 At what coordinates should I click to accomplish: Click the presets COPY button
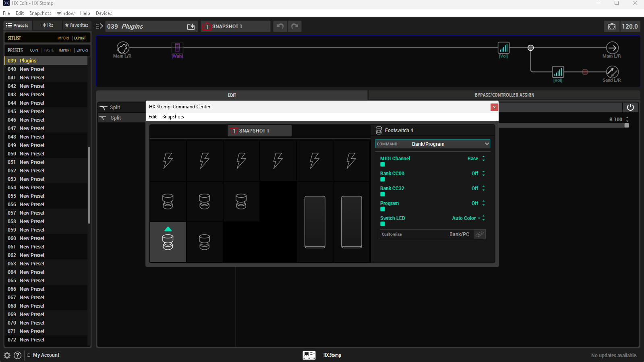(x=34, y=50)
